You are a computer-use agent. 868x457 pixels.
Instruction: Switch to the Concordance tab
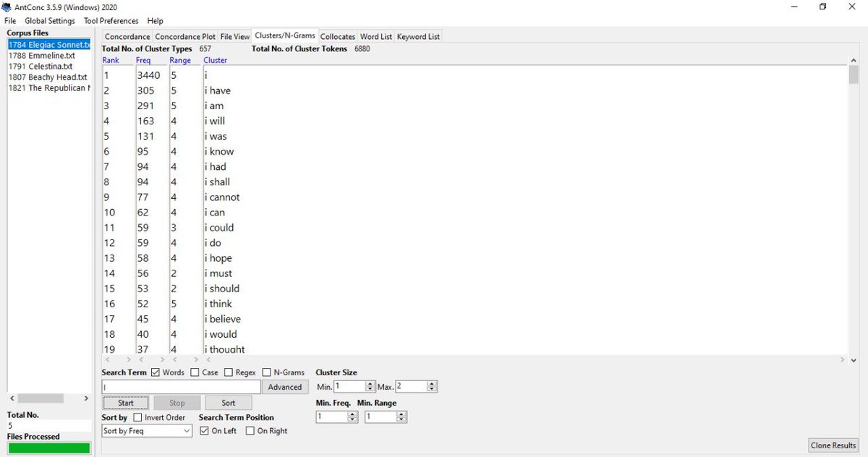click(127, 36)
